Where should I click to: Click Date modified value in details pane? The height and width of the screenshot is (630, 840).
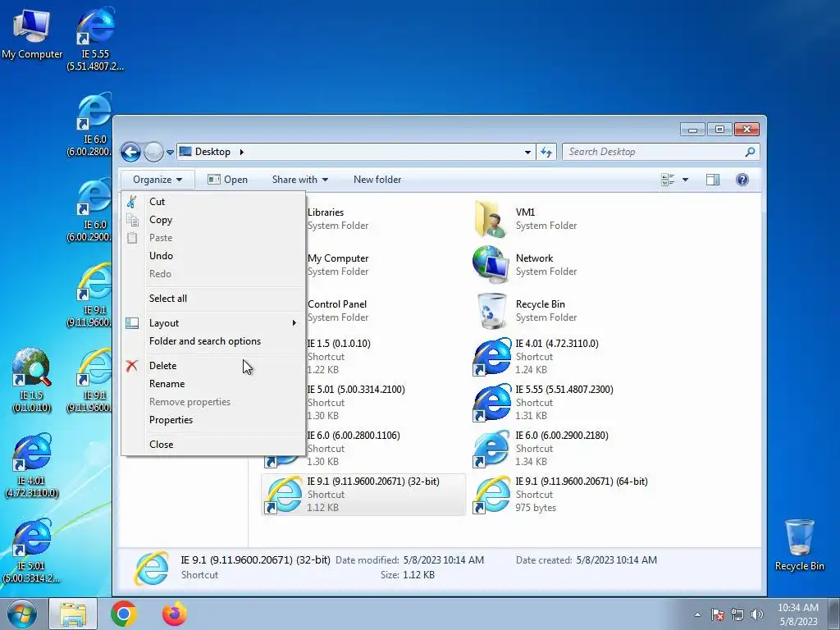(444, 559)
